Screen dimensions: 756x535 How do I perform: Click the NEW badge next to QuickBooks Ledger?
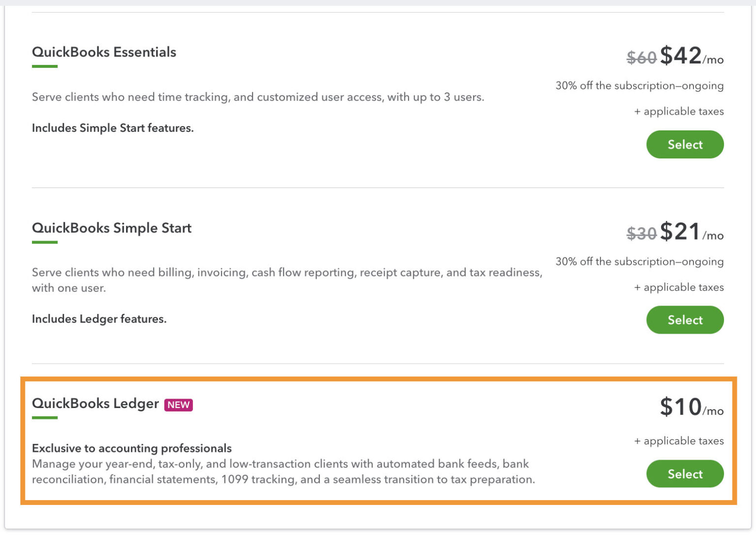click(x=178, y=405)
